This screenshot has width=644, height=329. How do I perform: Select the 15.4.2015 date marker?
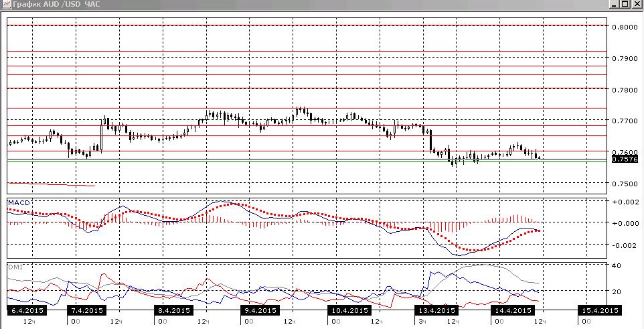point(598,310)
